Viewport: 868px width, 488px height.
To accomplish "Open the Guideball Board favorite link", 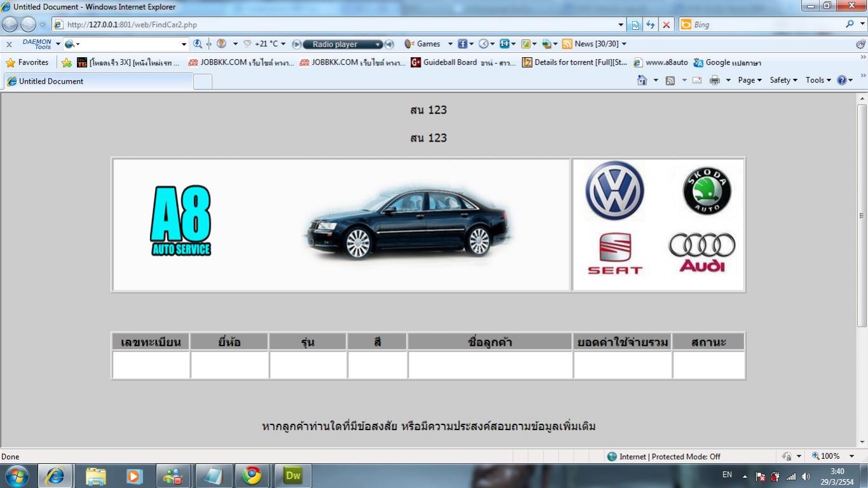I will point(463,62).
